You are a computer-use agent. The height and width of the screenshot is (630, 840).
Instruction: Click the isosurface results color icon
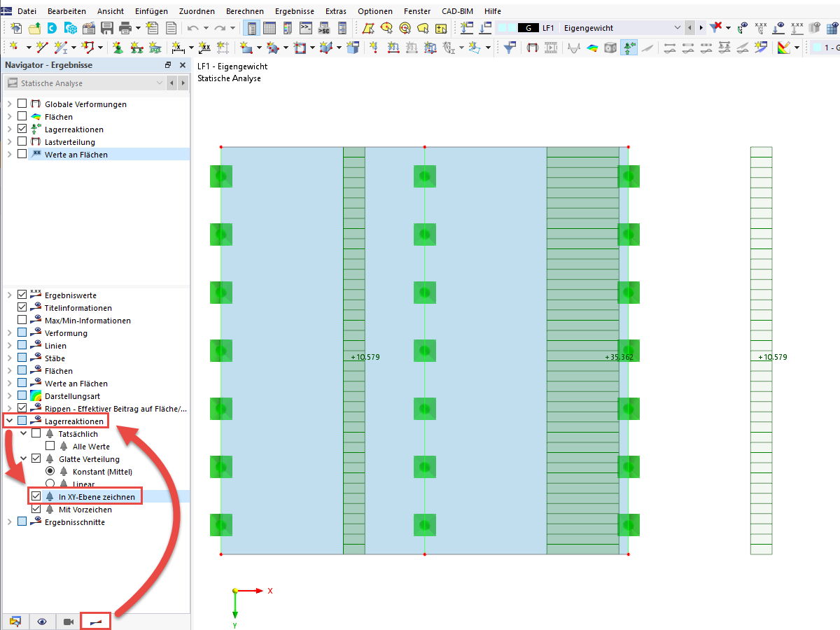[592, 48]
